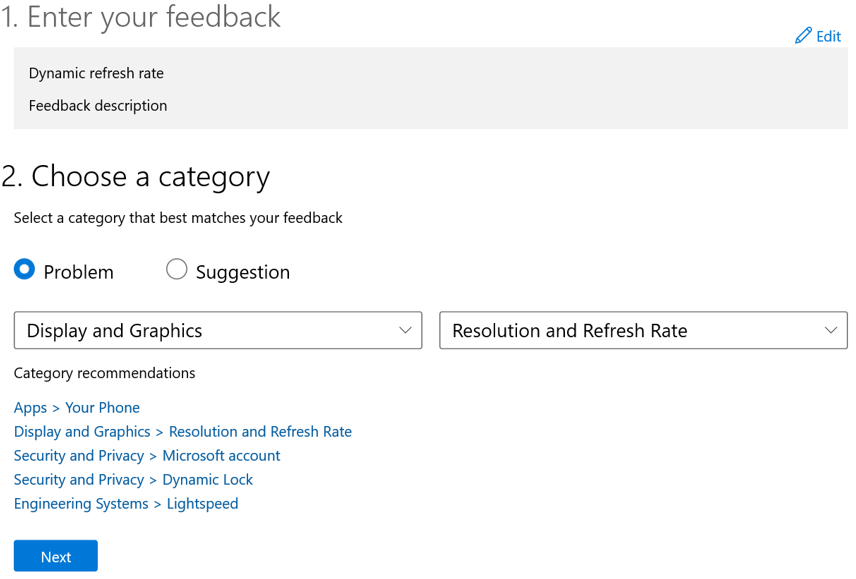Click the Dynamic refresh rate summary text

(x=96, y=73)
